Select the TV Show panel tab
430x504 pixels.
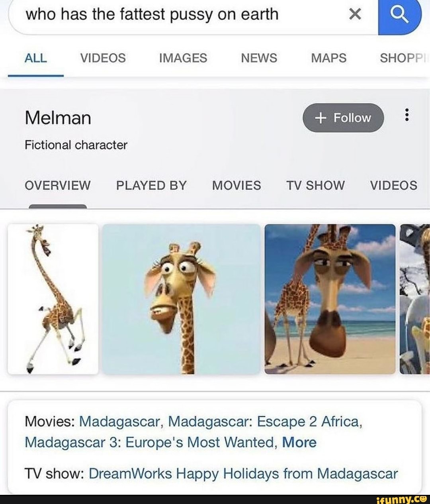[x=315, y=185]
